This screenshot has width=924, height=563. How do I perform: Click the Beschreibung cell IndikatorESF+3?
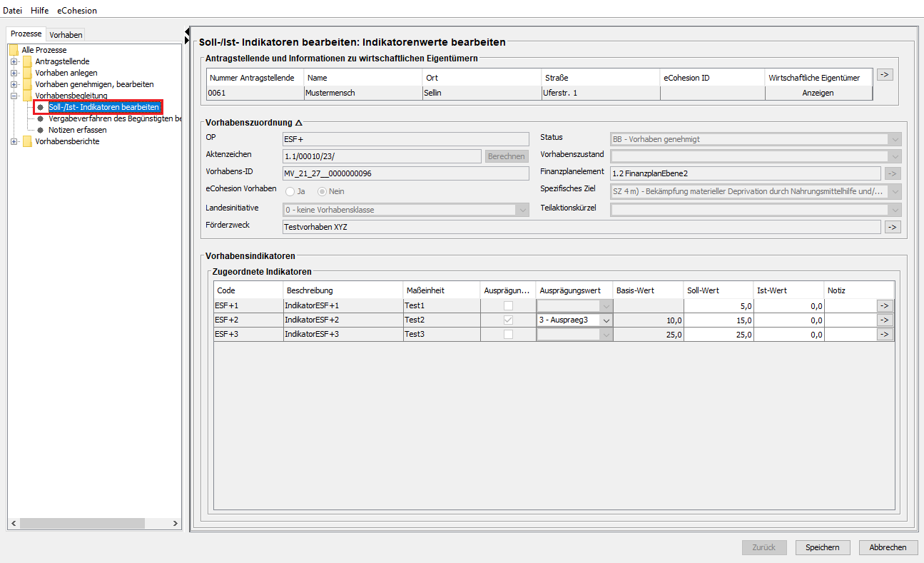[343, 335]
